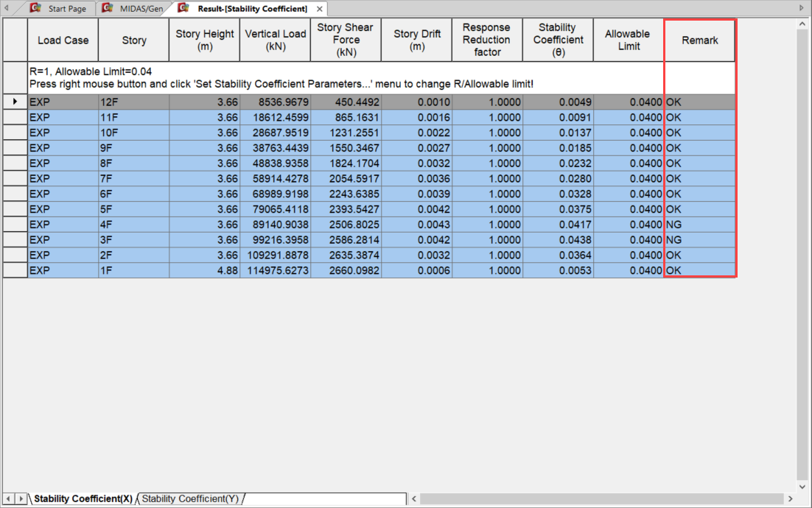Viewport: 812px width, 508px height.
Task: Click the Remark column header
Action: click(699, 40)
